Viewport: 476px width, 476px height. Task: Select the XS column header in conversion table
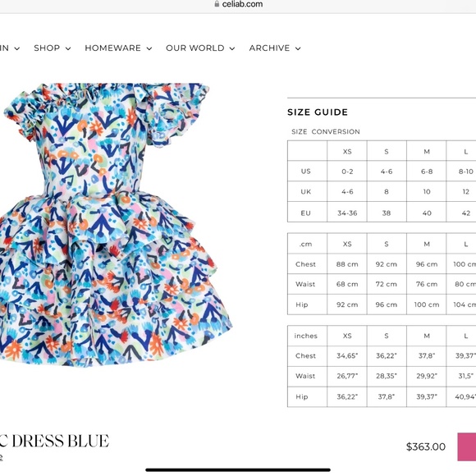point(347,151)
